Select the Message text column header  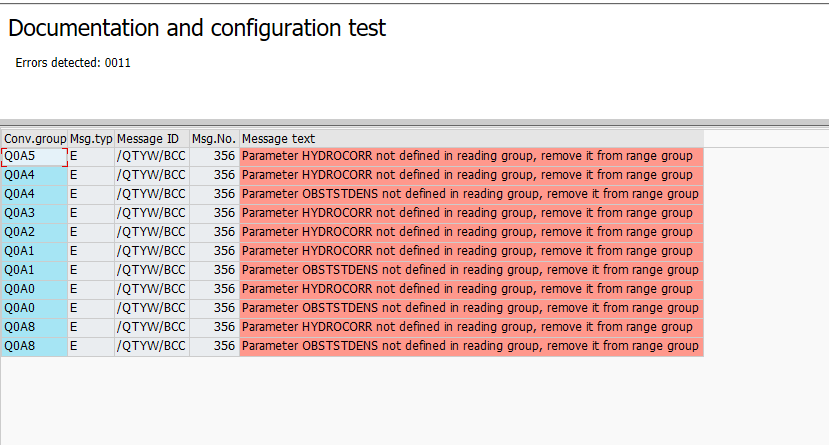[x=471, y=139]
